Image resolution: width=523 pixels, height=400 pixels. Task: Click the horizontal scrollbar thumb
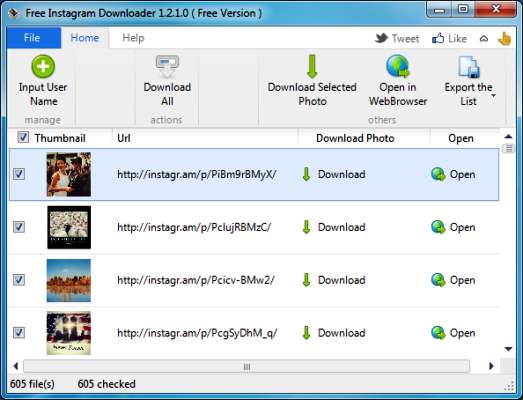pyautogui.click(x=246, y=366)
